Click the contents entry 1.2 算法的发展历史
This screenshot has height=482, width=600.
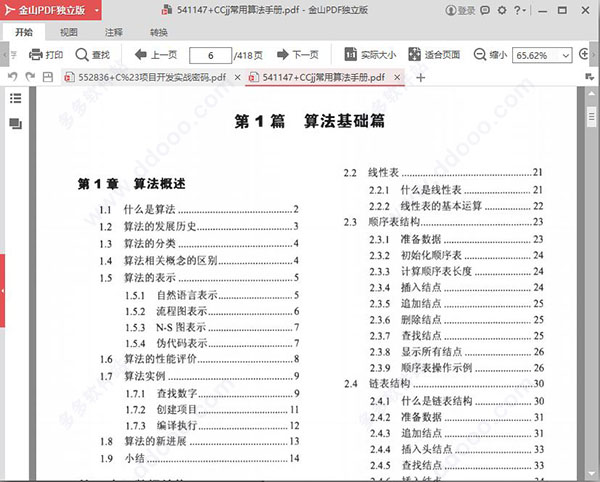[199, 226]
